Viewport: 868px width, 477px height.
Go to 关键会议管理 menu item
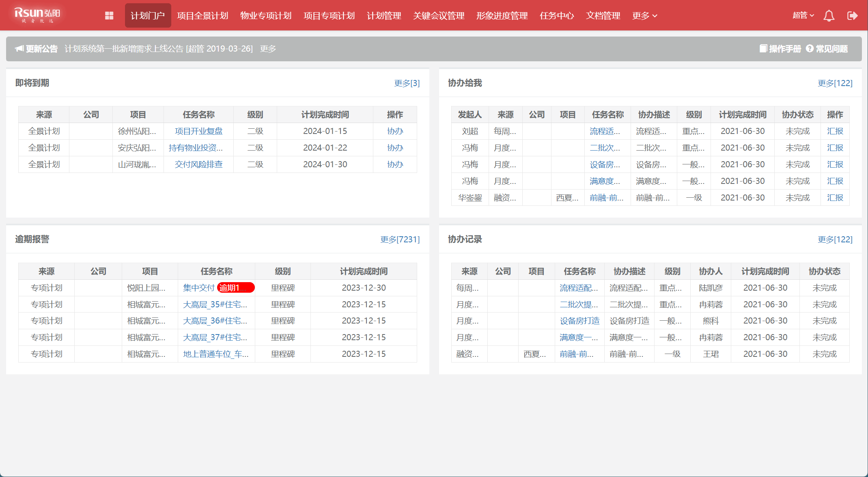click(439, 15)
